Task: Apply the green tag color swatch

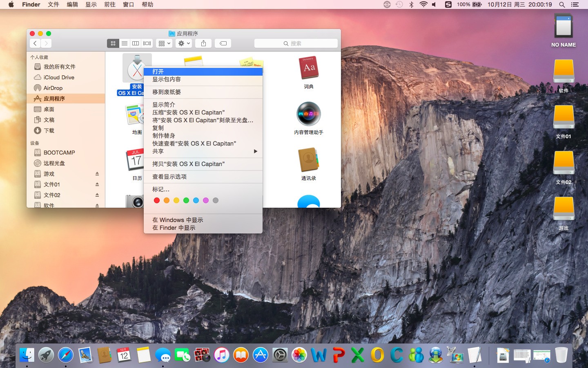Action: tap(186, 200)
